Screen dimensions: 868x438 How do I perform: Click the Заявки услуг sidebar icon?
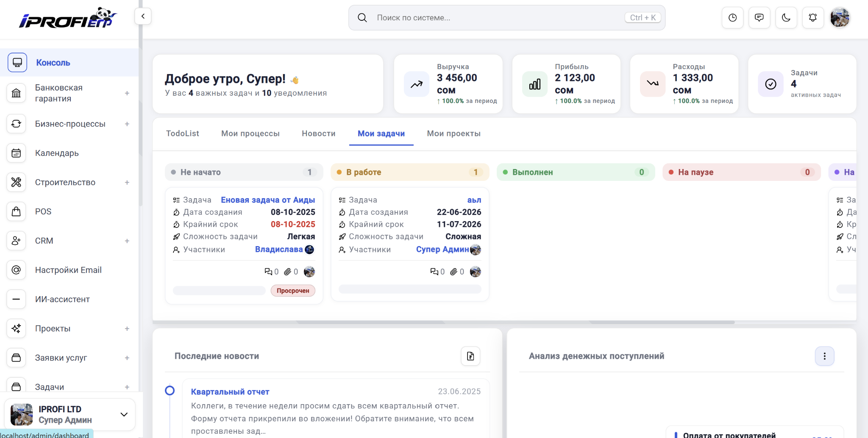[16, 358]
